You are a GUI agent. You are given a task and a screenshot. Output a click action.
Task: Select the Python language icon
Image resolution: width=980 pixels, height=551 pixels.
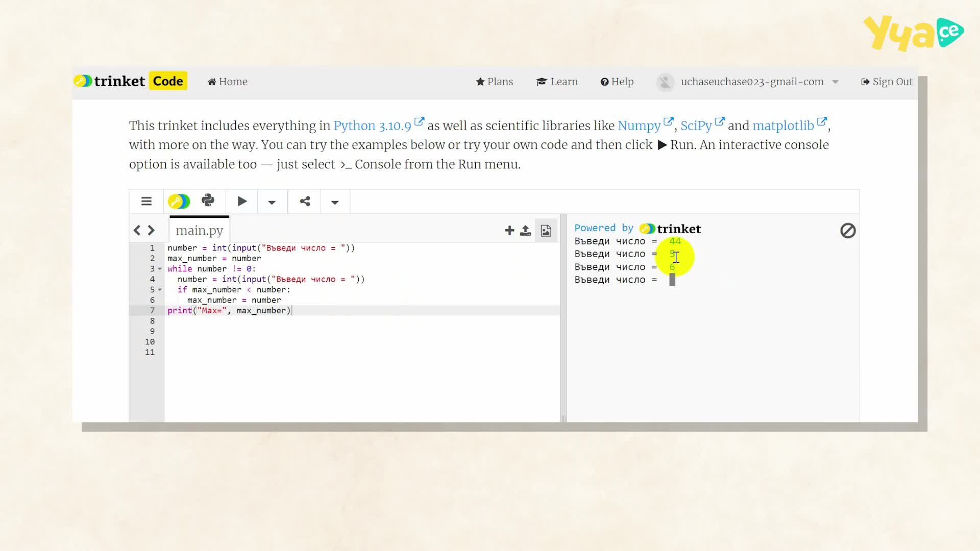point(208,201)
